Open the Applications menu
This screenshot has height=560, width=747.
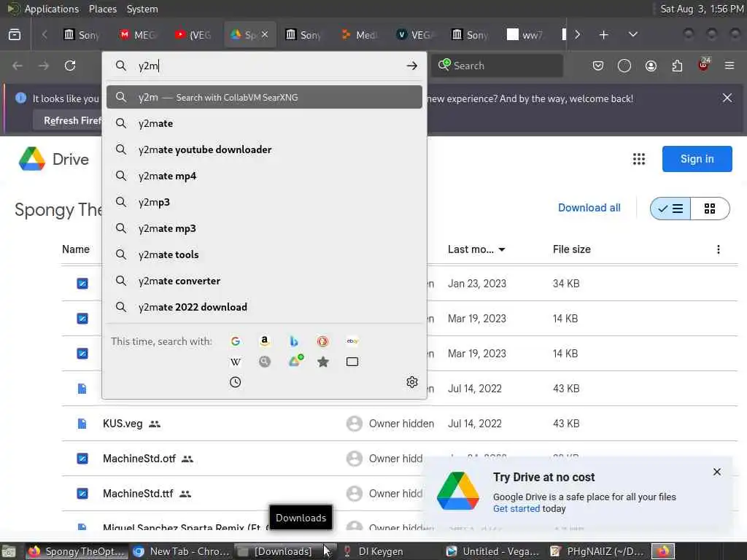(x=52, y=9)
